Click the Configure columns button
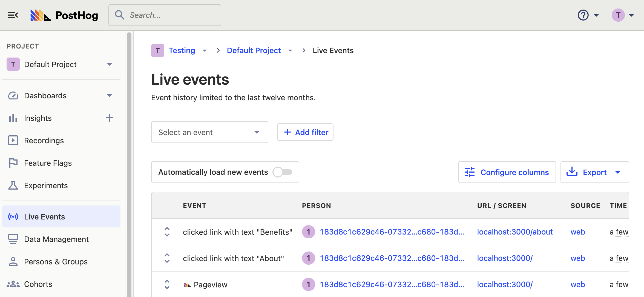The height and width of the screenshot is (297, 644). click(507, 172)
